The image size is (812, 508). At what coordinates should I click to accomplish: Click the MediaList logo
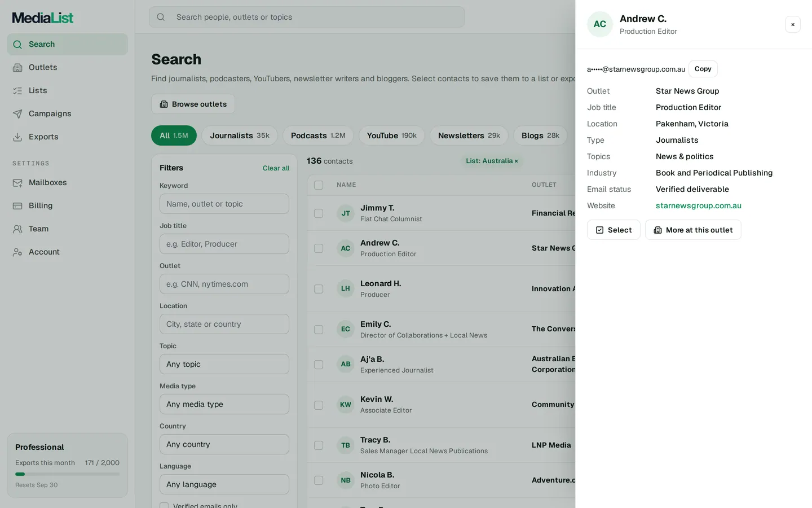(x=43, y=18)
